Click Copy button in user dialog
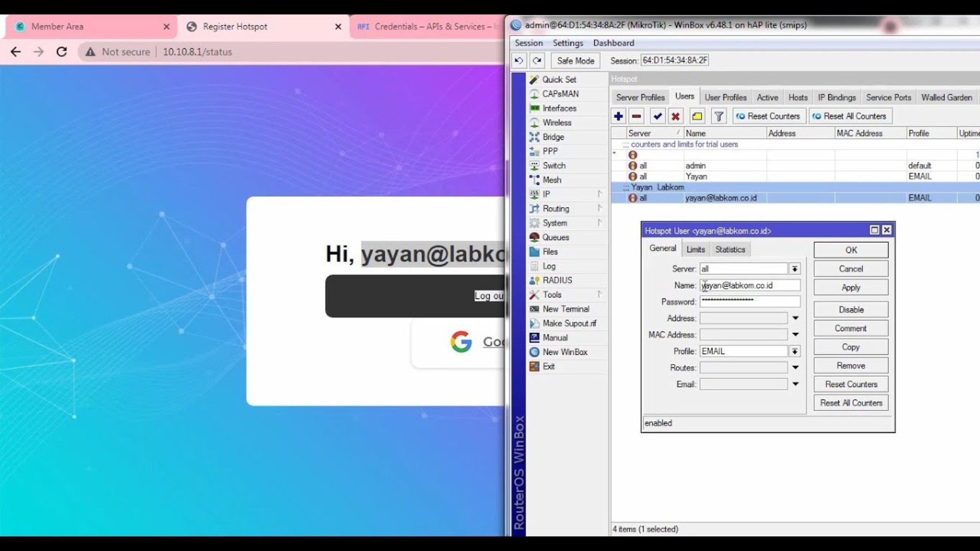980x551 pixels. coord(851,347)
